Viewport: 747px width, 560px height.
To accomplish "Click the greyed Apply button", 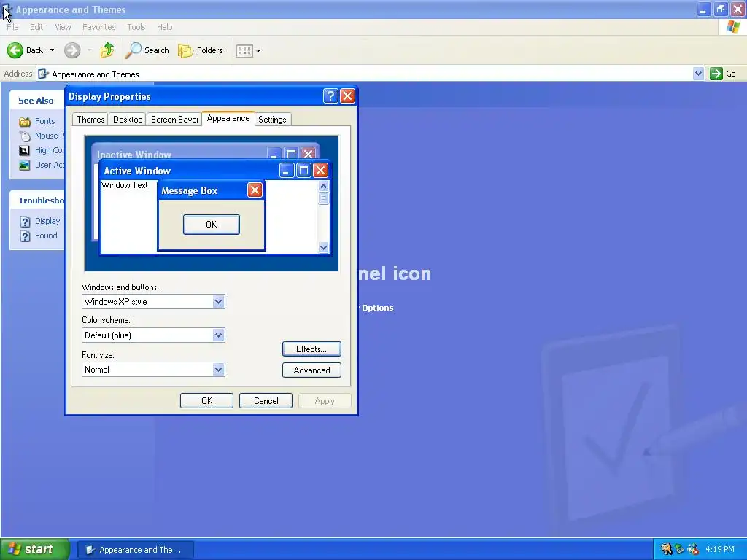I will 325,401.
